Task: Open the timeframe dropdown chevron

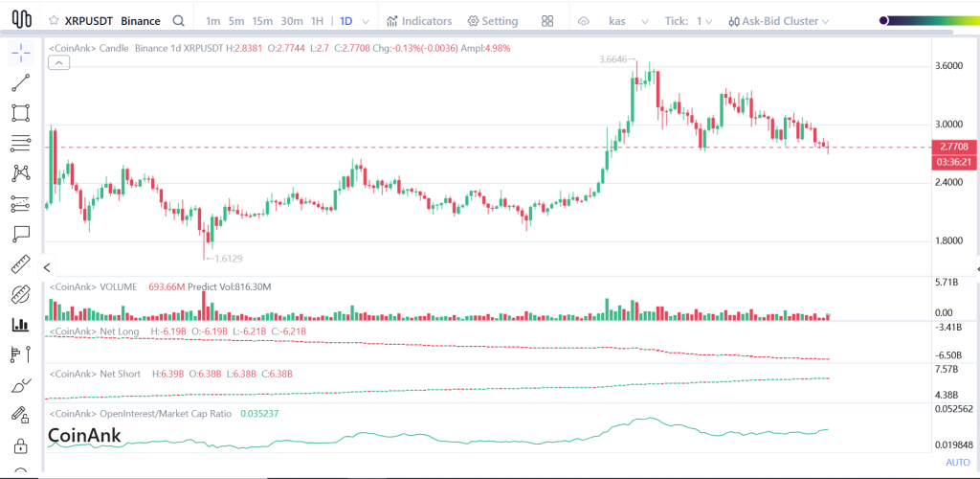Action: (x=366, y=21)
